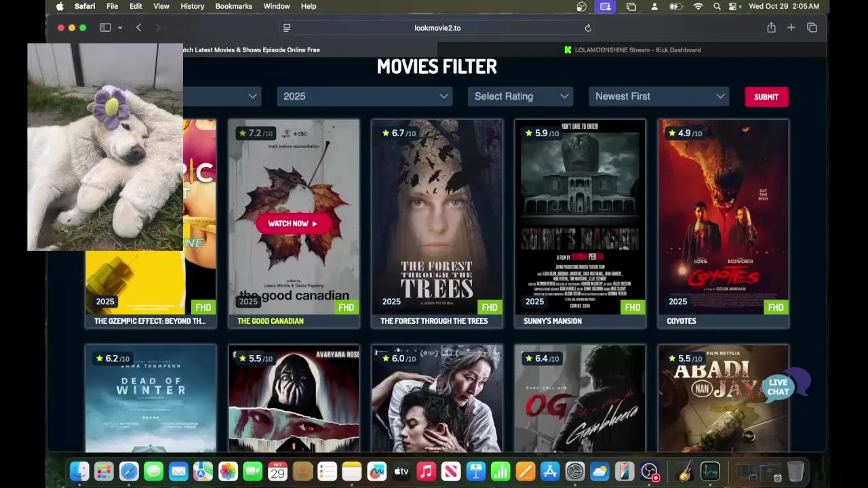Open The Forest Through The Trees title
The height and width of the screenshot is (488, 868).
tap(434, 321)
